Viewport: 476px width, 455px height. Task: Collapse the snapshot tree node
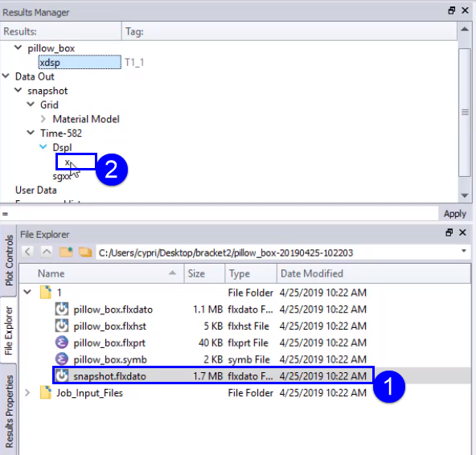pyautogui.click(x=18, y=90)
